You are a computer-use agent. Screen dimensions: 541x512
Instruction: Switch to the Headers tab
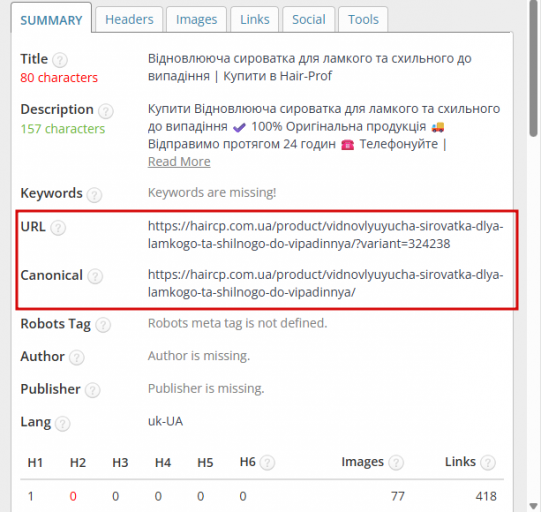pos(129,19)
